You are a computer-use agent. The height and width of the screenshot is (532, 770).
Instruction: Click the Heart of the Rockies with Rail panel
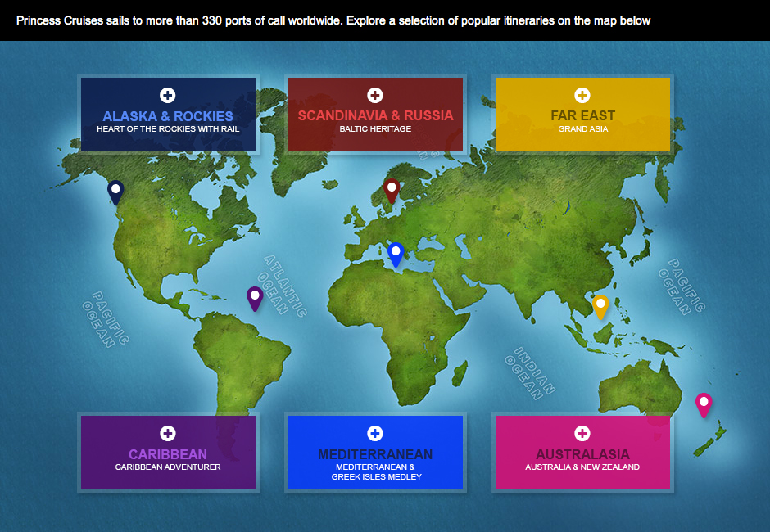point(168,115)
